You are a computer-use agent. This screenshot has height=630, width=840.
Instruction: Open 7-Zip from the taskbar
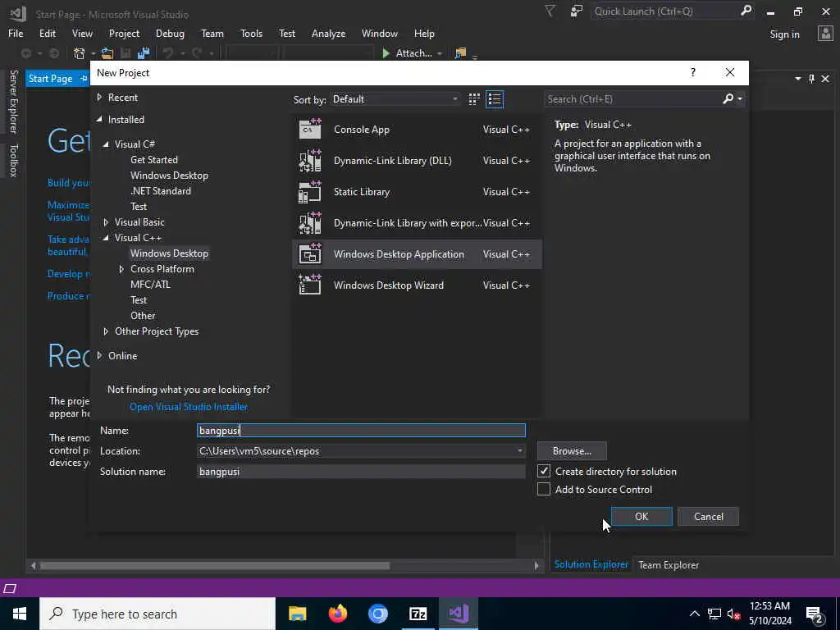(x=418, y=614)
